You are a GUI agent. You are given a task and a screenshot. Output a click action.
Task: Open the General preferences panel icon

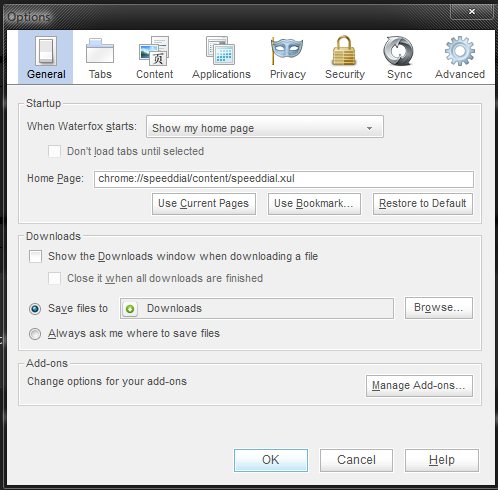[46, 51]
